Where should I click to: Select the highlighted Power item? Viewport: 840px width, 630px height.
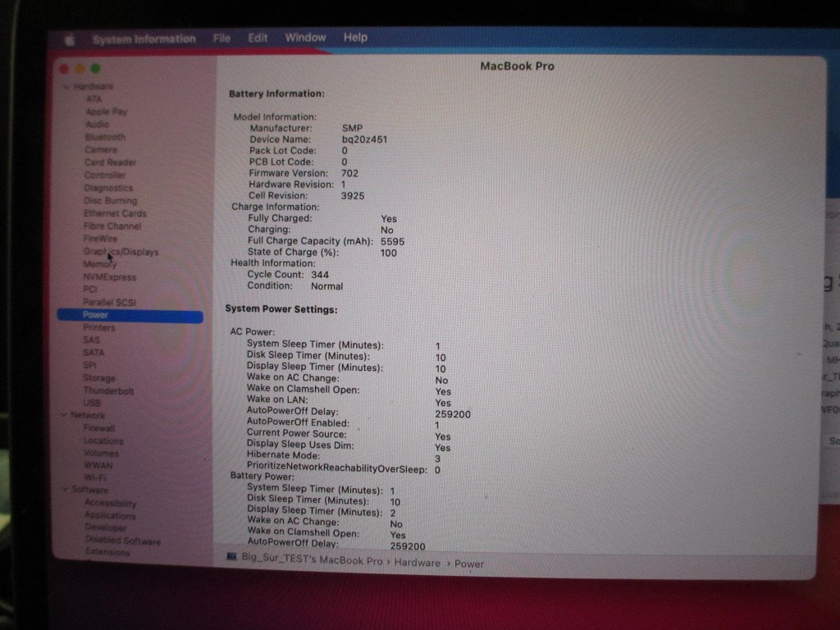pyautogui.click(x=130, y=315)
